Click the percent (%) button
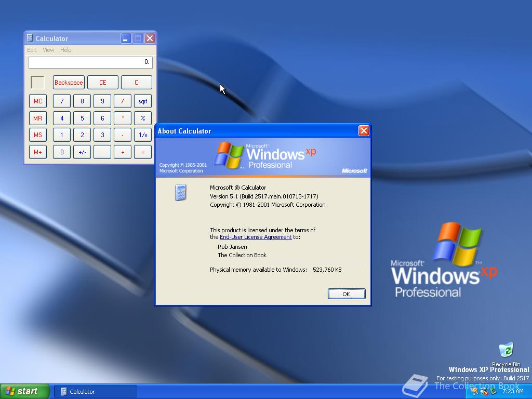 pos(143,118)
